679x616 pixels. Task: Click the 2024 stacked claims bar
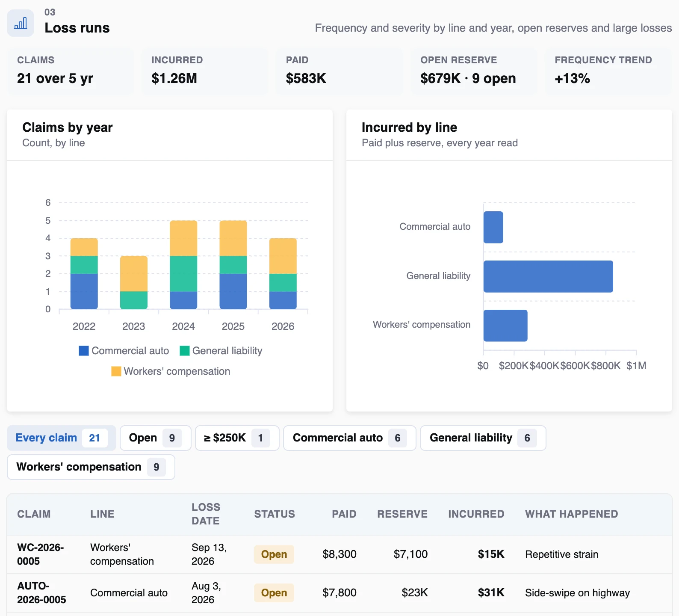tap(183, 265)
